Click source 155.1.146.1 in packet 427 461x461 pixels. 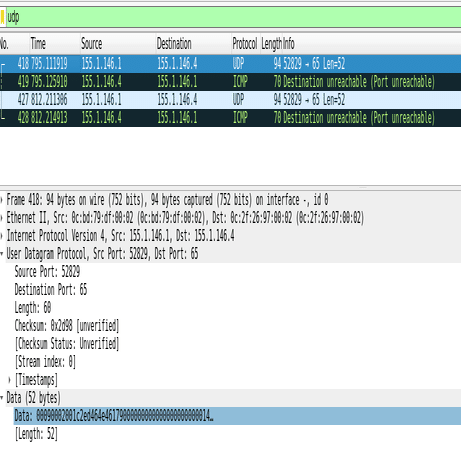click(x=101, y=100)
